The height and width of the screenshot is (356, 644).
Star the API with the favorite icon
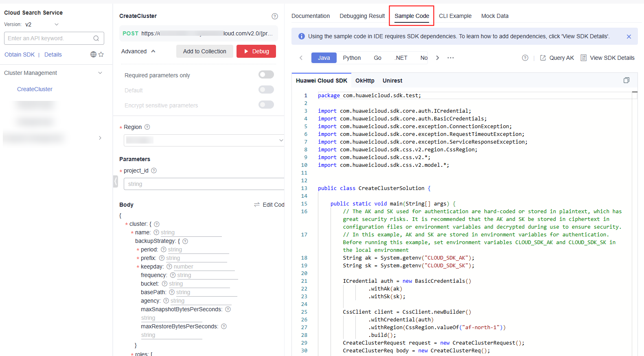[101, 55]
